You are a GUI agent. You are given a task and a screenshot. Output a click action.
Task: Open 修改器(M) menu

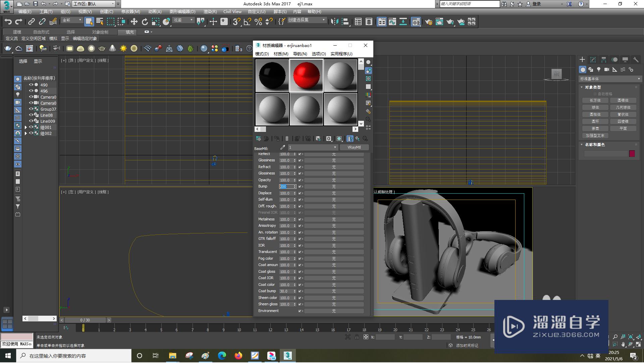tap(131, 12)
